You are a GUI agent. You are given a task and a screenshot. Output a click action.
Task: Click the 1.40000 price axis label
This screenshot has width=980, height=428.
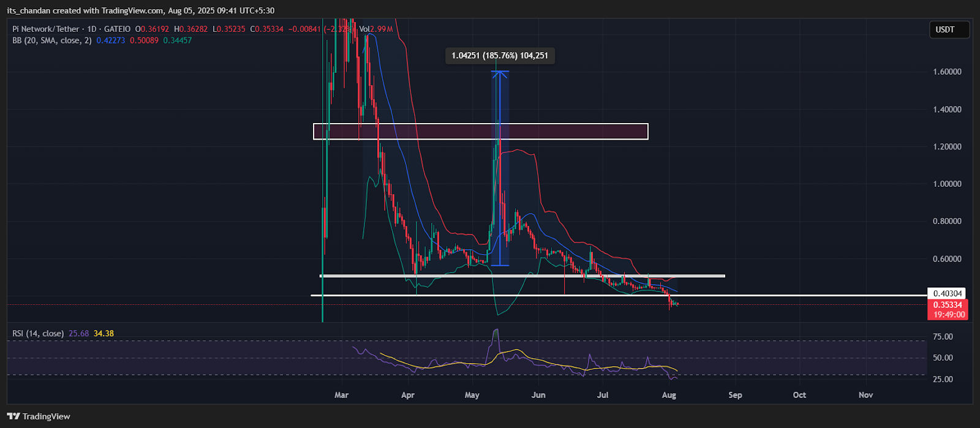(947, 110)
